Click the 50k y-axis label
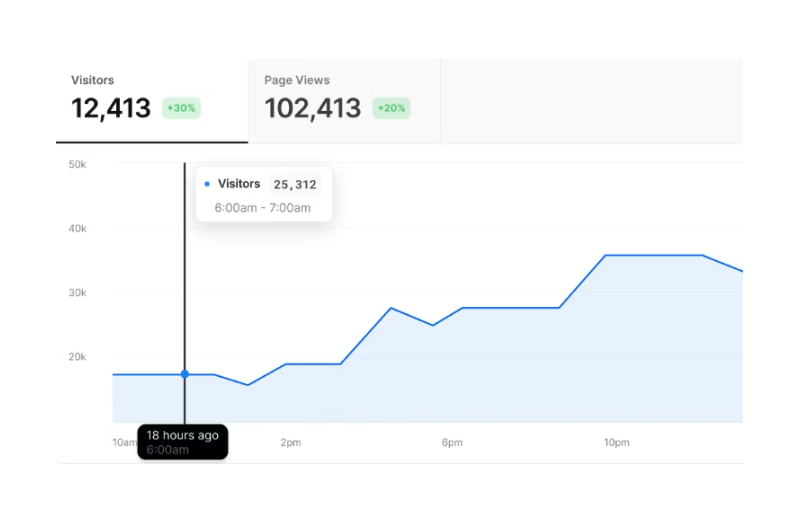Viewport: 800px width, 524px height. (78, 164)
